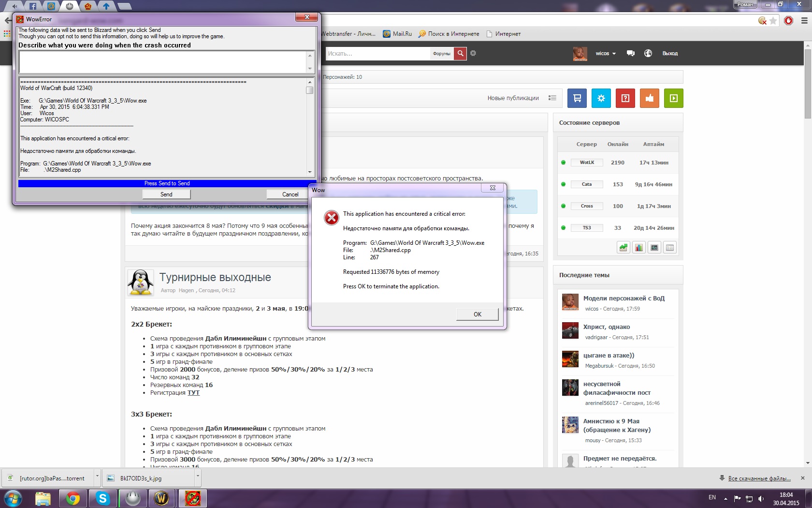Open the messages speech bubble icon
Image resolution: width=812 pixels, height=508 pixels.
tap(630, 53)
